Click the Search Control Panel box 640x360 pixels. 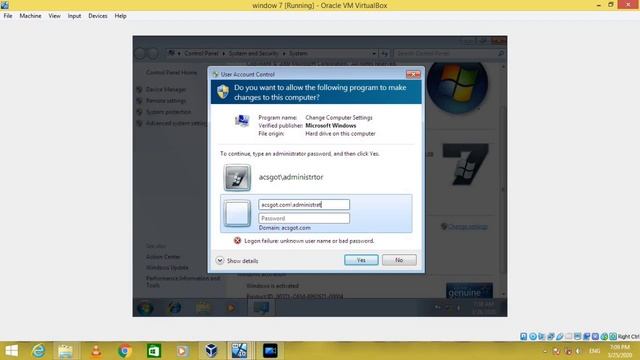tap(449, 53)
